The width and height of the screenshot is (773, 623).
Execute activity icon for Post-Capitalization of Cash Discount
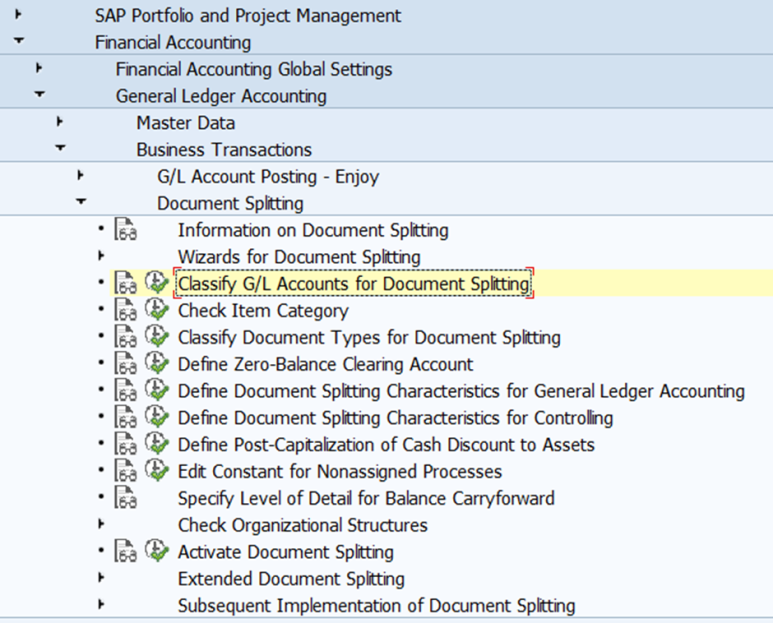pos(157,444)
